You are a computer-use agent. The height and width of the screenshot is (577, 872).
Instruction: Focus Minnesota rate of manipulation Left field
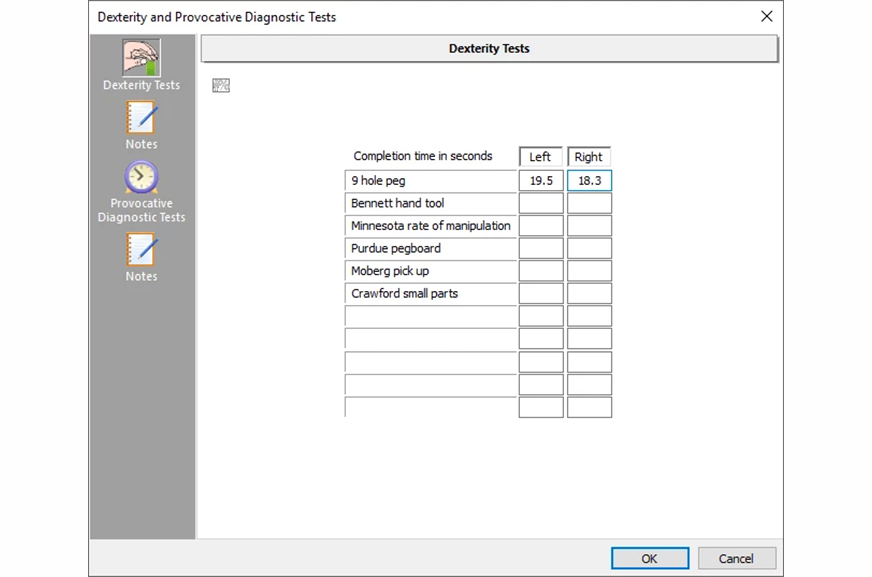click(x=541, y=226)
